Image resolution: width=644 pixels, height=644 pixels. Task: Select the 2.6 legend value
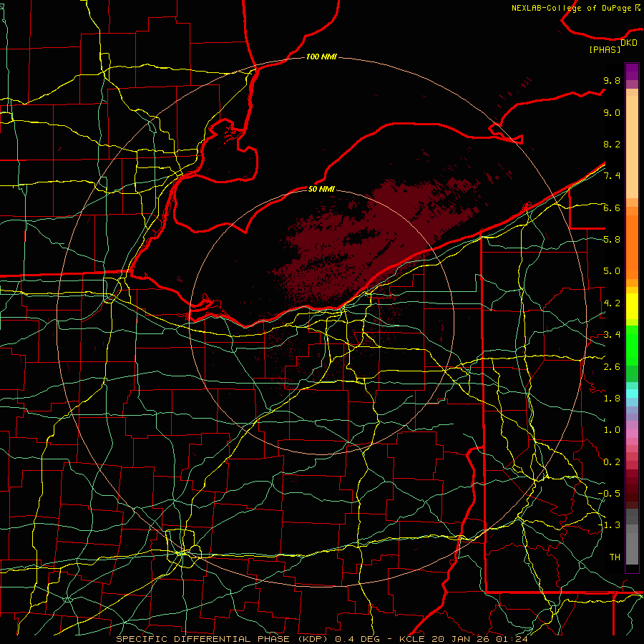pyautogui.click(x=612, y=367)
